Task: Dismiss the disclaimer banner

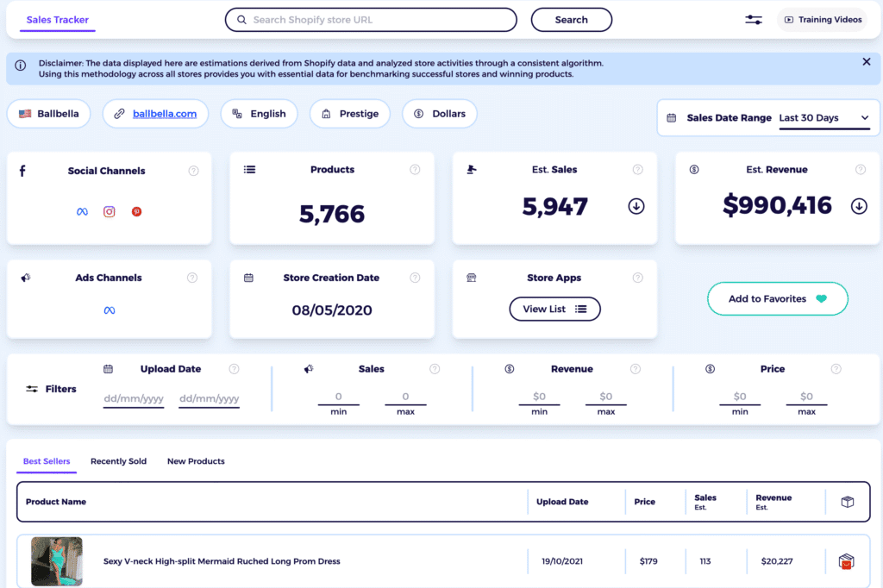Action: tap(867, 61)
